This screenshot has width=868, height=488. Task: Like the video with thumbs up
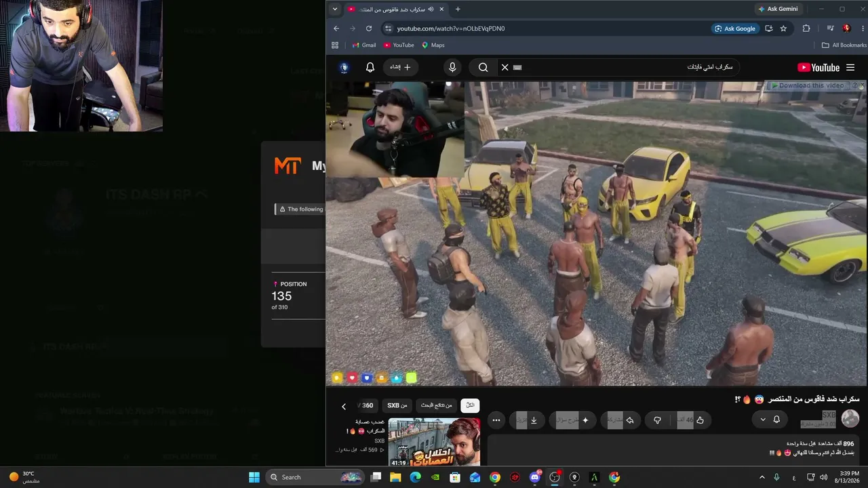tap(690, 420)
